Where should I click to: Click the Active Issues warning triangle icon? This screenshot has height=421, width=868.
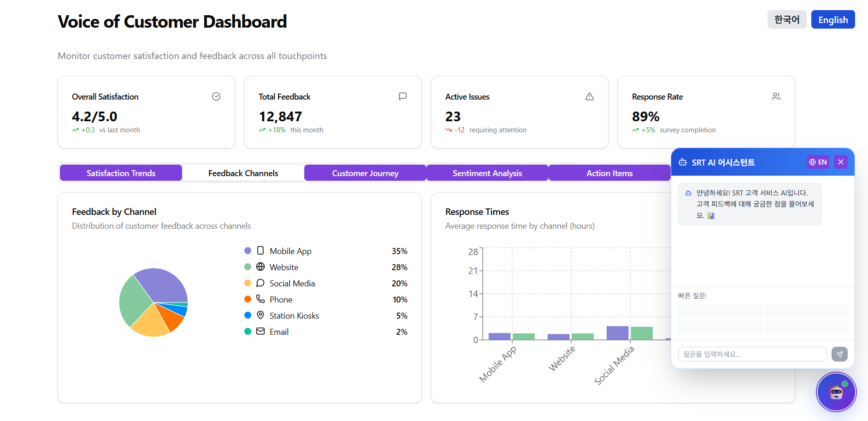(589, 96)
